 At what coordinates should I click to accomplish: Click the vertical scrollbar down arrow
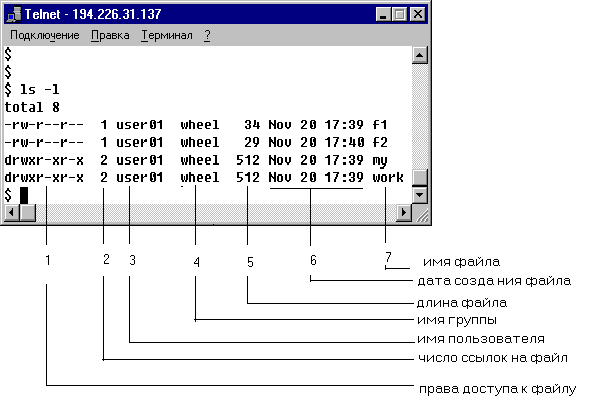(x=419, y=195)
